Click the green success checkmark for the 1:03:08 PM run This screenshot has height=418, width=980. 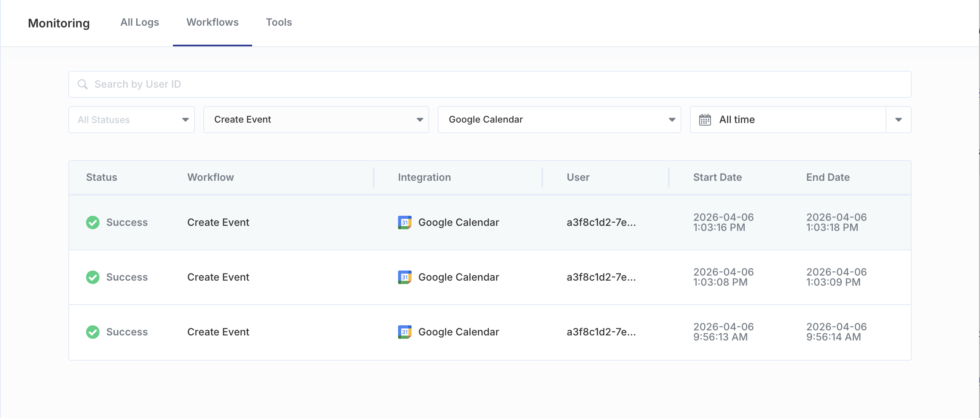(x=93, y=277)
